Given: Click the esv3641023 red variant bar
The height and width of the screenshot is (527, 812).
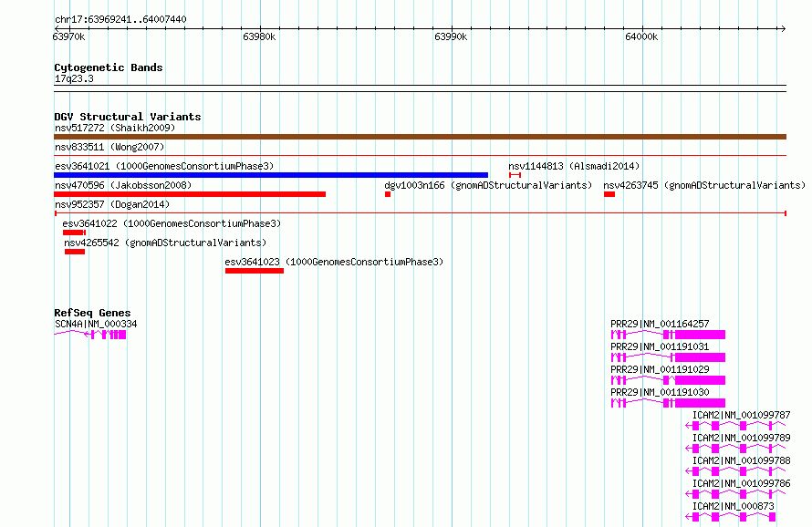Looking at the screenshot, I should (255, 271).
